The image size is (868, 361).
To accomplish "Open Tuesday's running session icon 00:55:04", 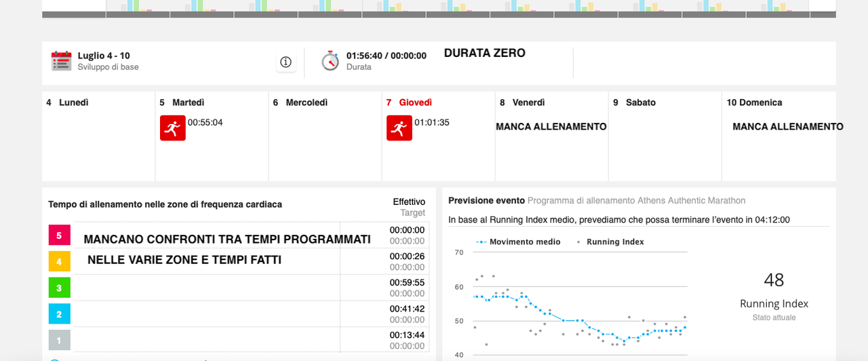I will coord(172,128).
